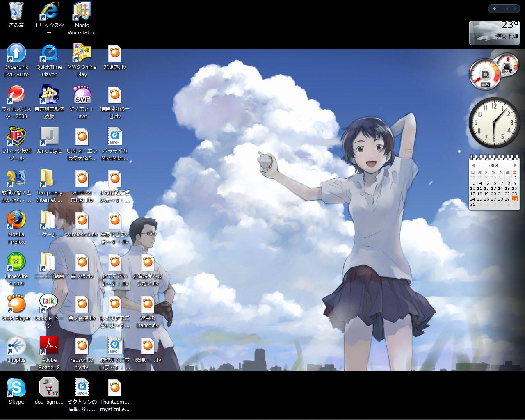Open the ゲーム folder
This screenshot has height=420, width=525.
click(49, 224)
